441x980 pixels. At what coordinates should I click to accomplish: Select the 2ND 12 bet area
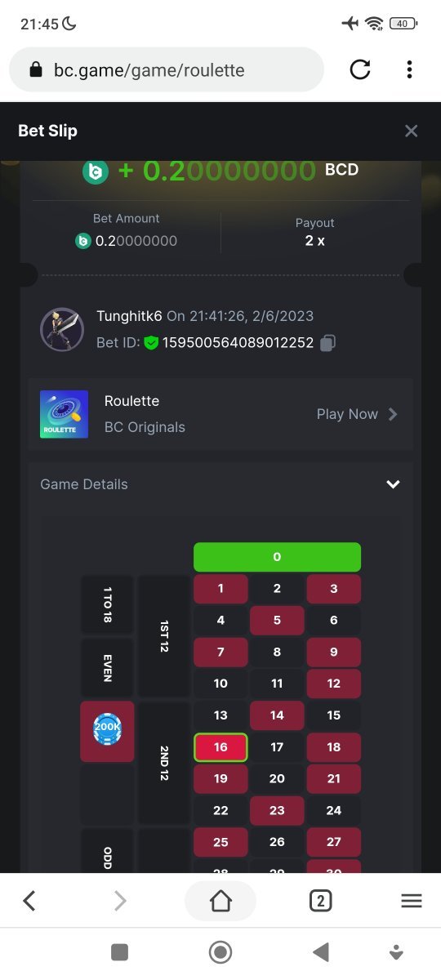[164, 763]
